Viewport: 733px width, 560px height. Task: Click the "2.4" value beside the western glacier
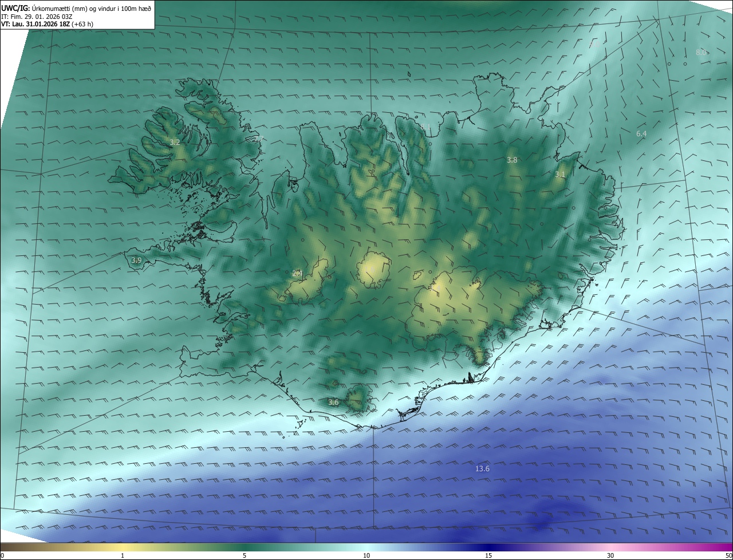point(297,274)
